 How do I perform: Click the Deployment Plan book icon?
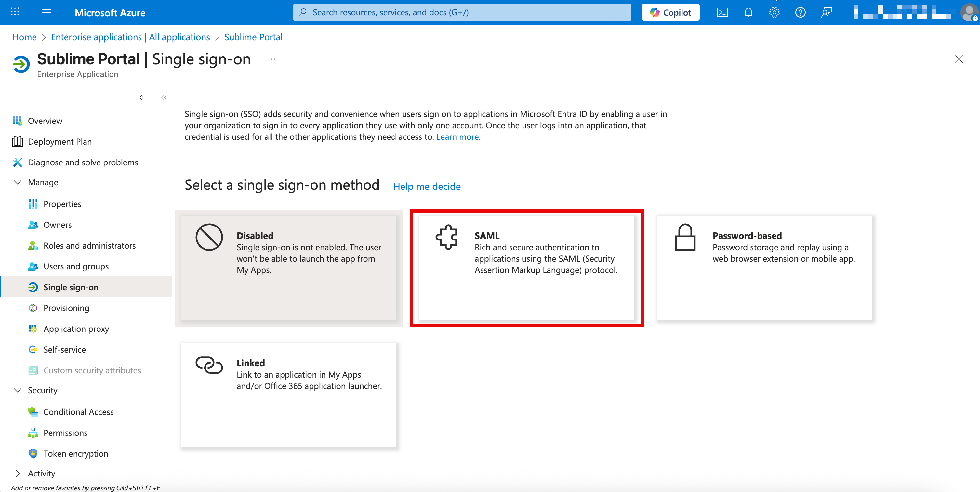[17, 141]
